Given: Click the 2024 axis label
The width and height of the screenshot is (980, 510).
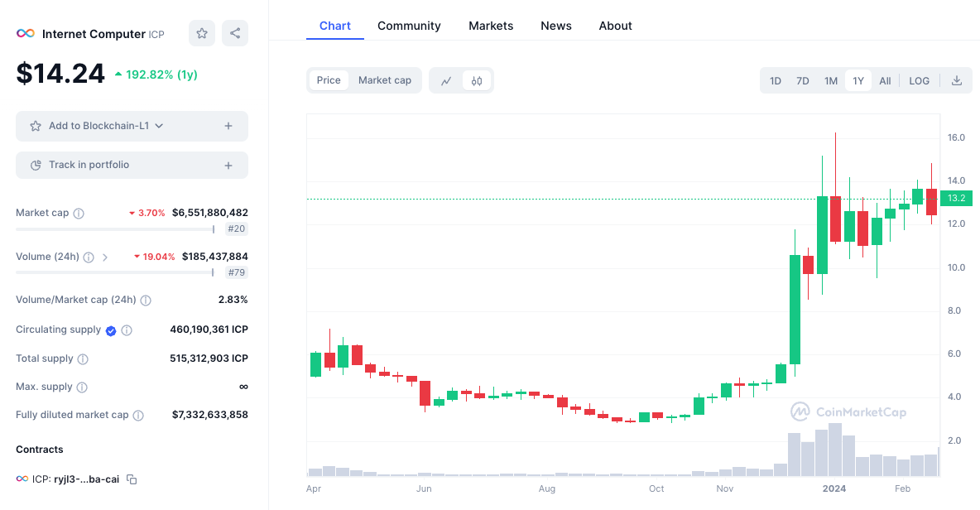Looking at the screenshot, I should (x=834, y=488).
